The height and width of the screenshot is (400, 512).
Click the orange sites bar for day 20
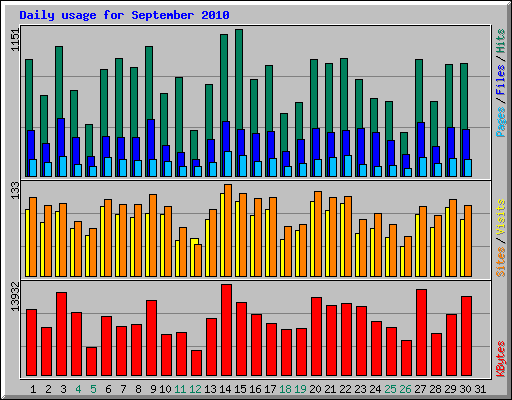point(318,234)
